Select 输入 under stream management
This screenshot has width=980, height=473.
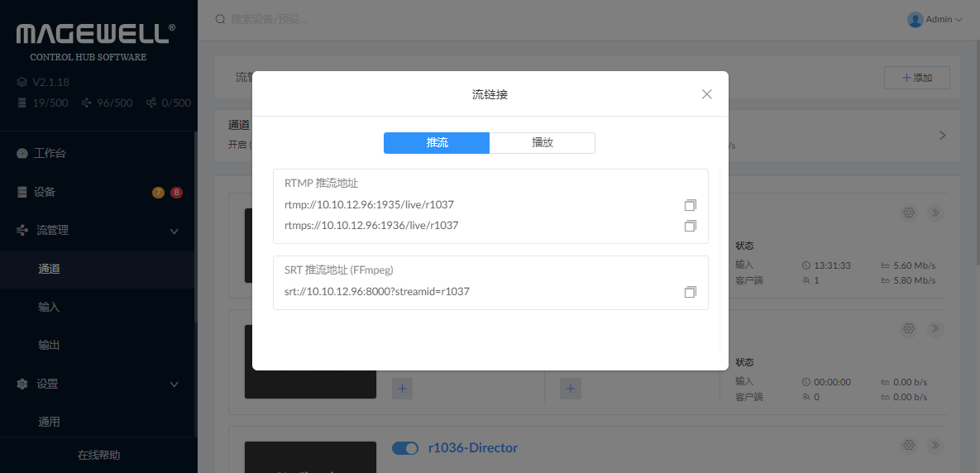49,307
